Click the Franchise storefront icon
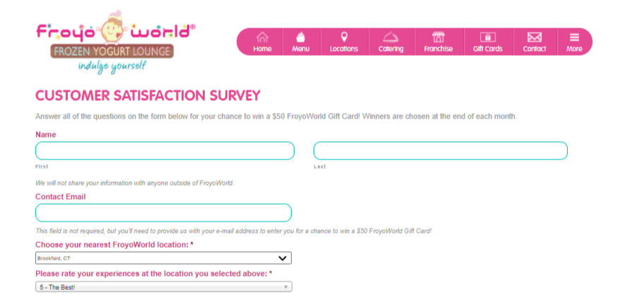This screenshot has height=297, width=644. 439,37
